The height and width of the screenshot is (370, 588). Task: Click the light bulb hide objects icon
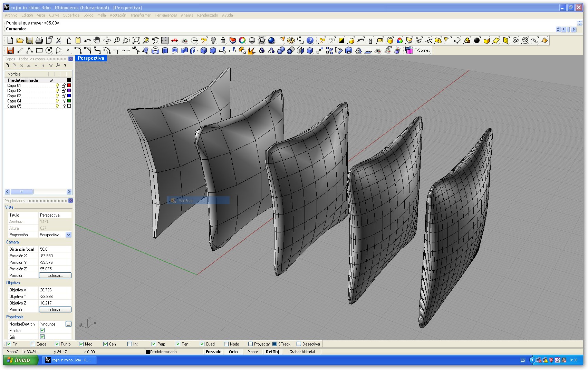tap(213, 41)
